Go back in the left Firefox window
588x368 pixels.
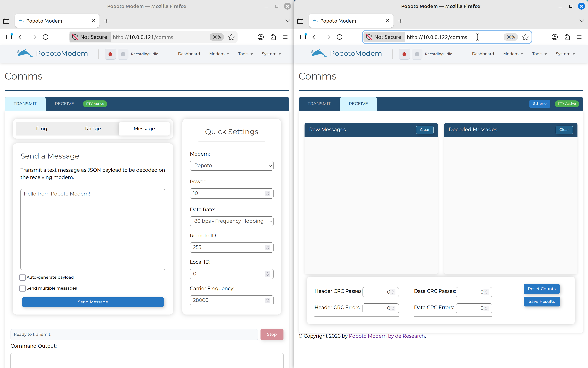pos(21,37)
